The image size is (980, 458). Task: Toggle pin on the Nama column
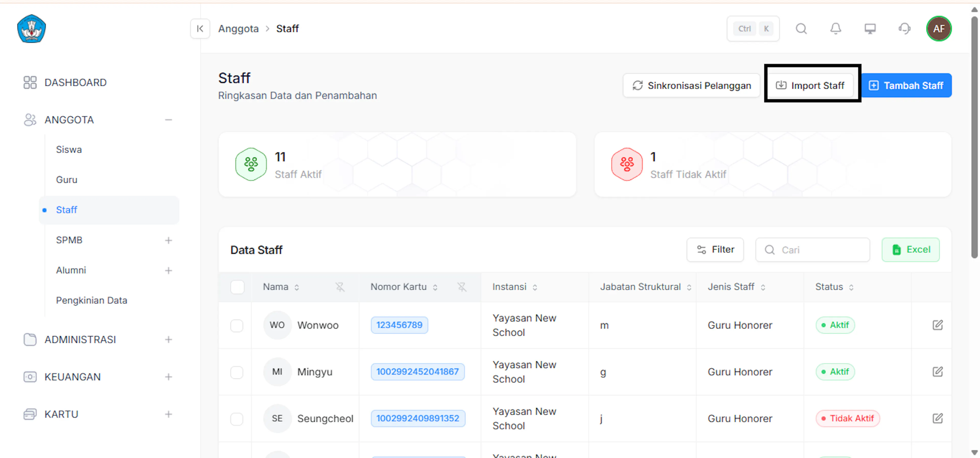point(340,287)
